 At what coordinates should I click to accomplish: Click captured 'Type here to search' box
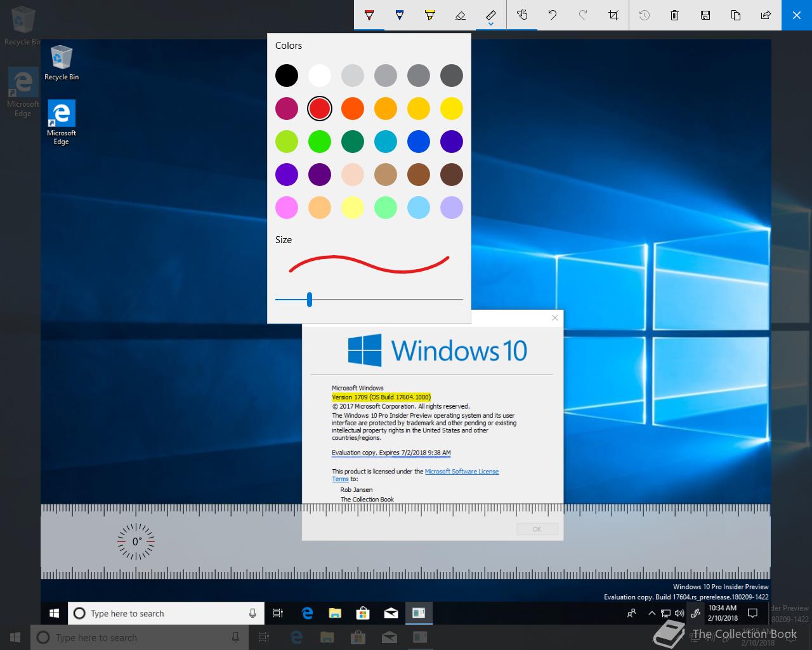point(166,613)
